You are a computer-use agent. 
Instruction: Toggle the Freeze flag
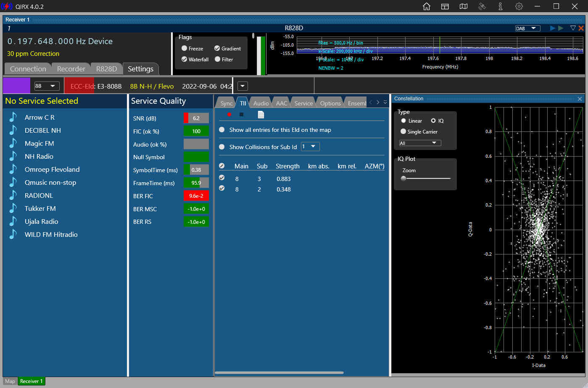pyautogui.click(x=184, y=48)
